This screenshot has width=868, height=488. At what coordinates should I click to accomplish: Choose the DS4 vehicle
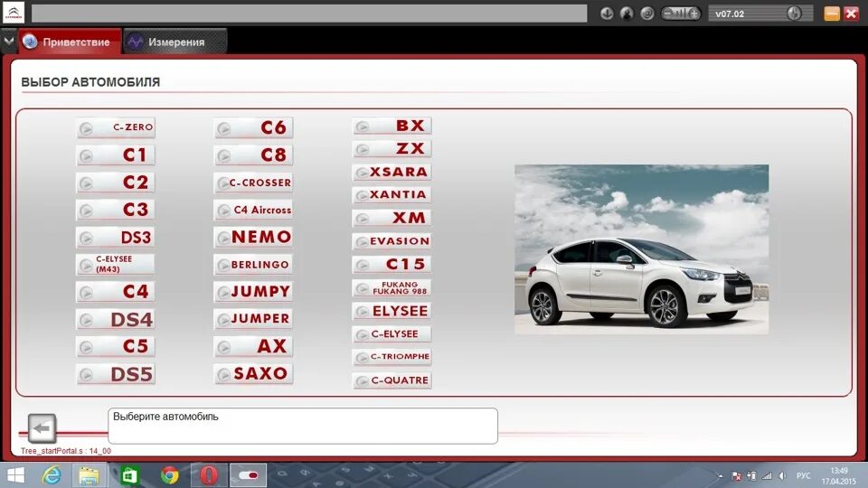(x=116, y=319)
